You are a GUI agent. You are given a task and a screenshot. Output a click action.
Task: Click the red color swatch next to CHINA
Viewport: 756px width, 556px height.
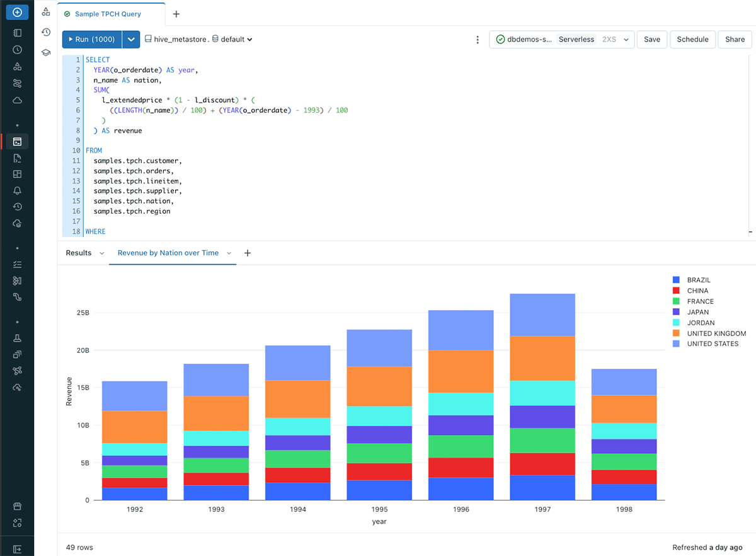click(x=677, y=291)
